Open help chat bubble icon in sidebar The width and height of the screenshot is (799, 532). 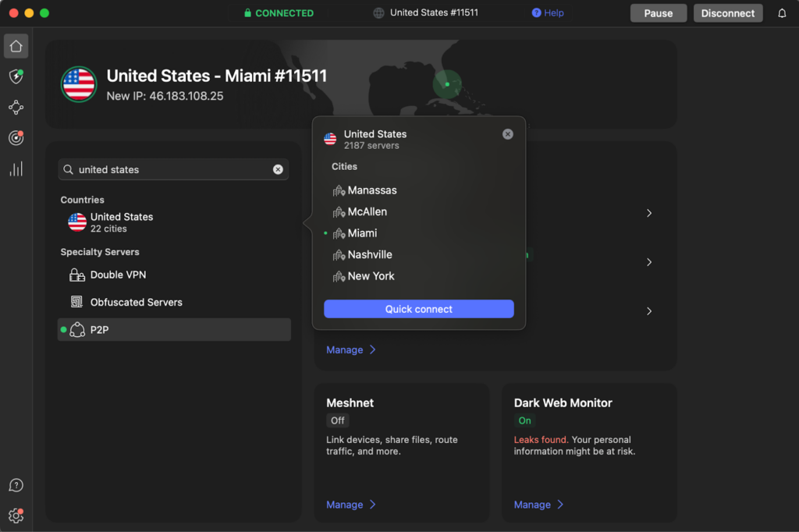tap(16, 485)
